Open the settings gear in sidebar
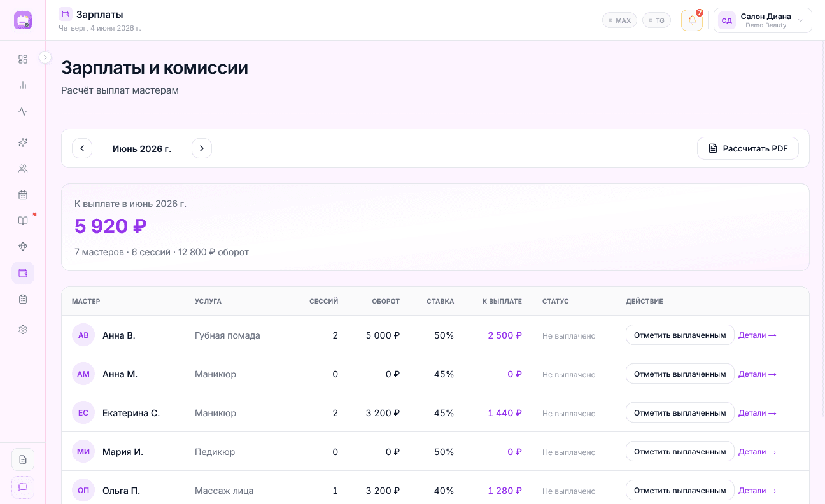The width and height of the screenshot is (825, 504). (23, 330)
